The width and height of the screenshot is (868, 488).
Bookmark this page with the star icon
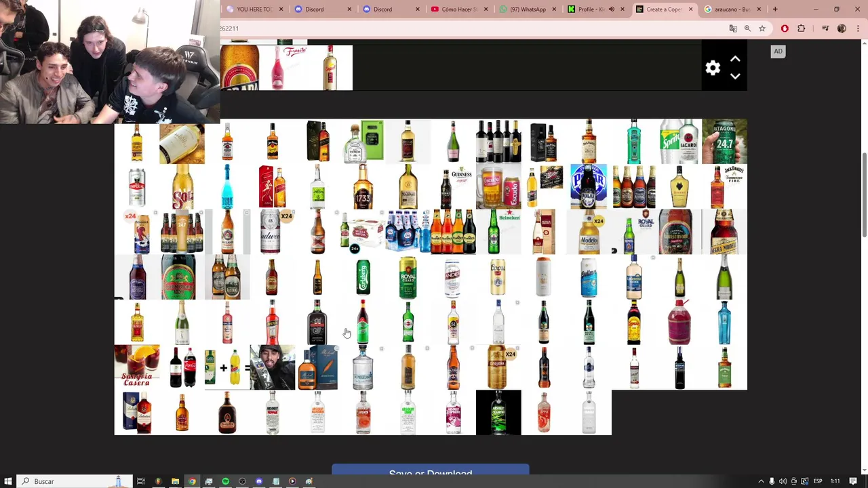click(x=762, y=28)
